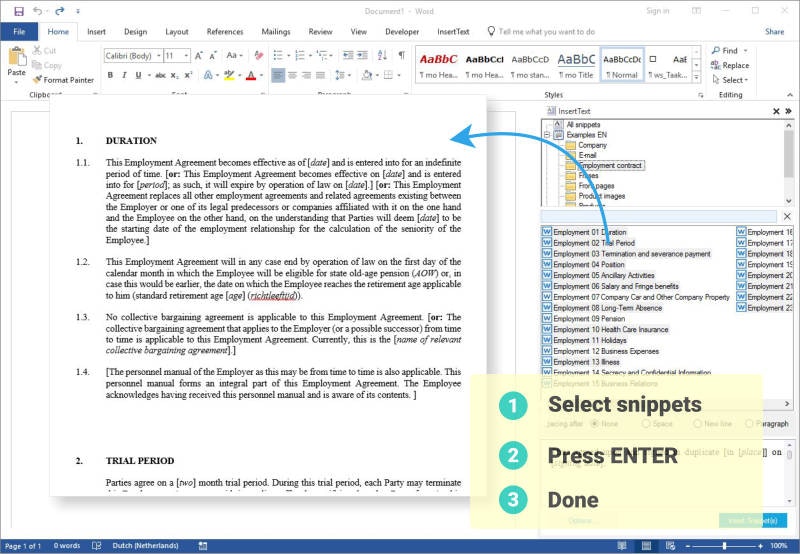
Task: Apply the Format Painter
Action: [x=63, y=80]
